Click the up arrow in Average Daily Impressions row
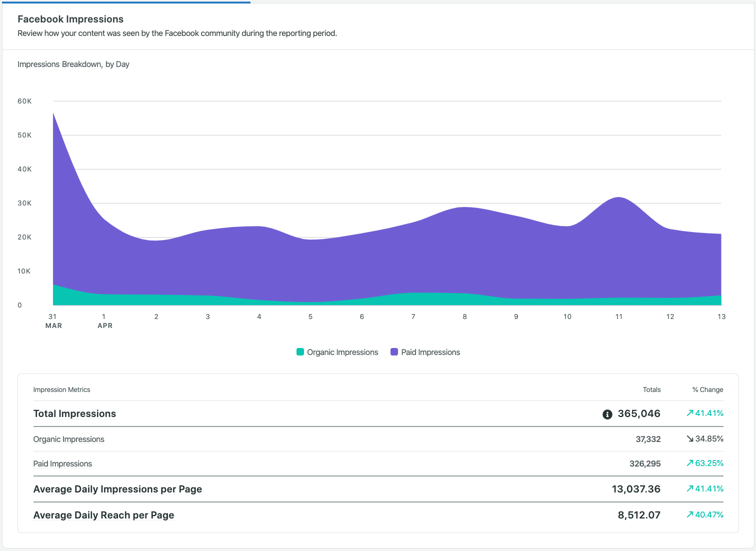 (690, 488)
